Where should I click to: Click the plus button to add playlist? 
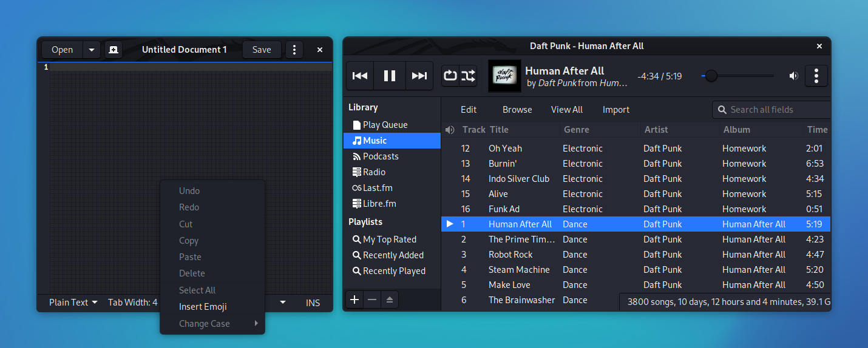click(354, 299)
